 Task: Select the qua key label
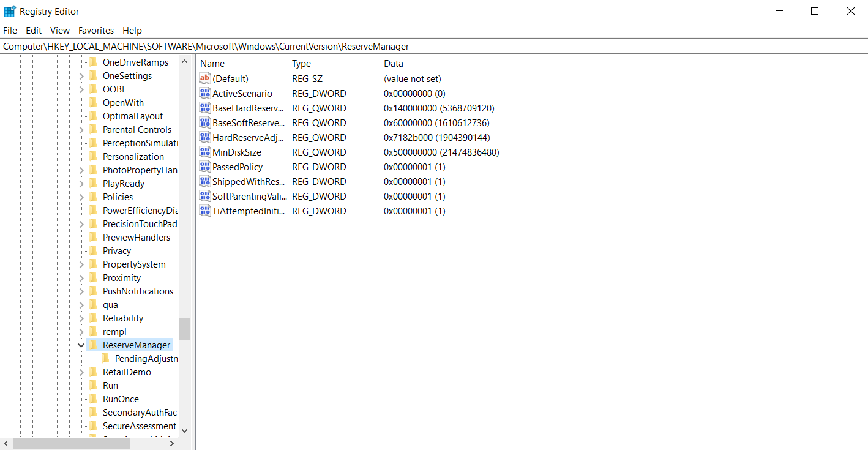(110, 304)
